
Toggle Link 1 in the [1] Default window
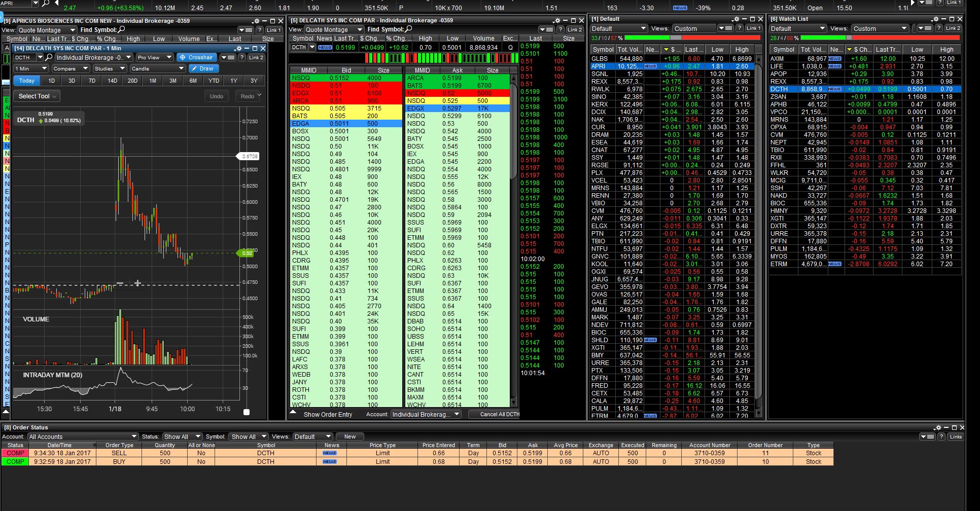pos(752,29)
